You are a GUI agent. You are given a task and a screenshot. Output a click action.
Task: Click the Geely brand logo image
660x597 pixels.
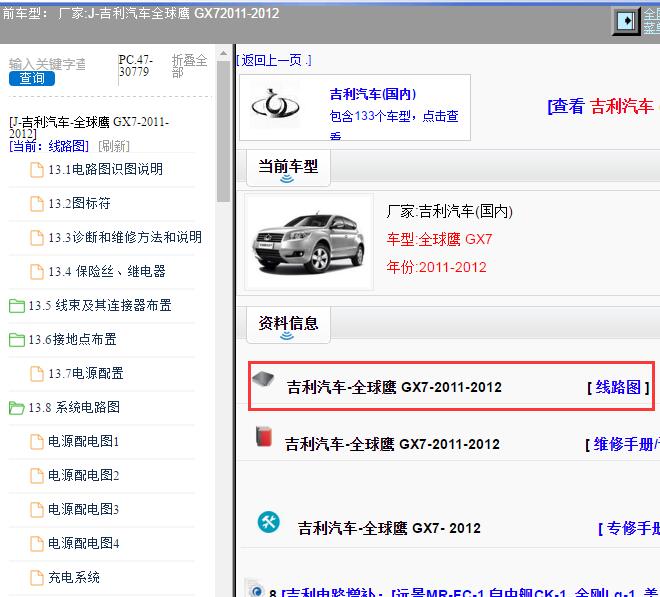(275, 107)
